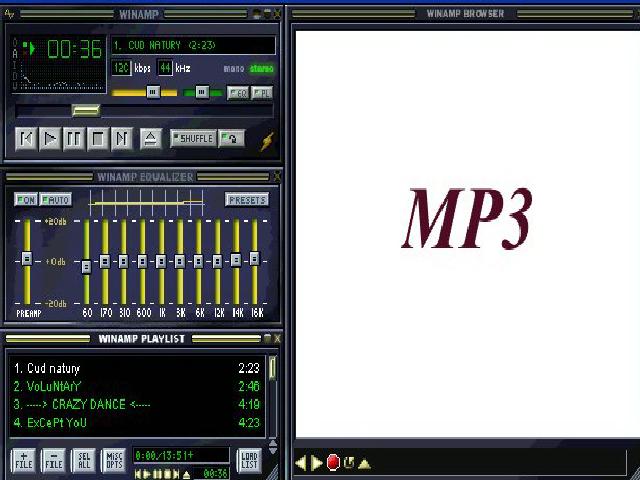Viewport: 640px width, 480px height.
Task: Toggle Shuffle mode
Action: click(193, 139)
